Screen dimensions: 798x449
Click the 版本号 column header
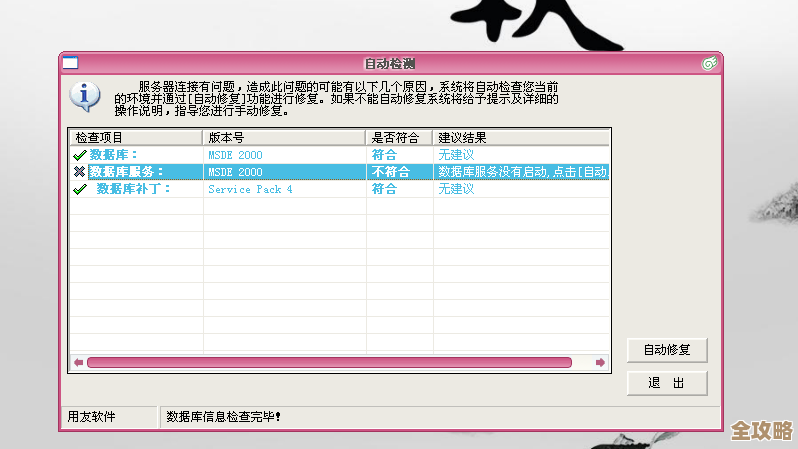point(284,137)
